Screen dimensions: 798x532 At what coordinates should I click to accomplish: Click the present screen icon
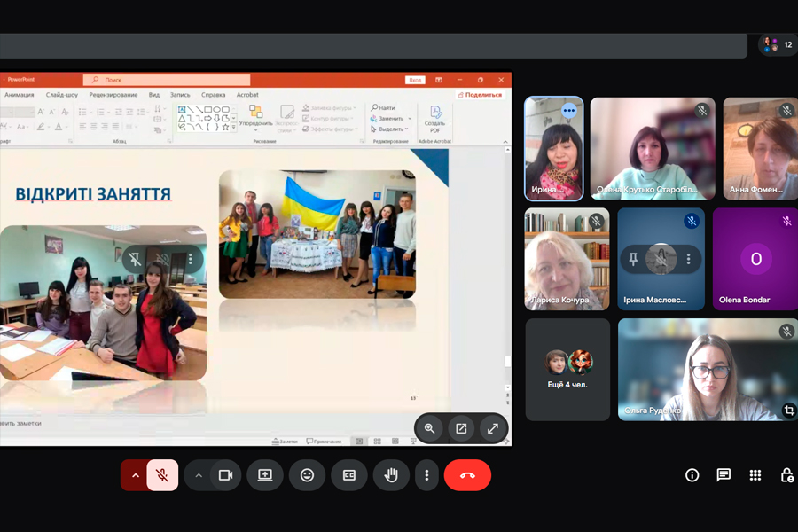coord(265,475)
